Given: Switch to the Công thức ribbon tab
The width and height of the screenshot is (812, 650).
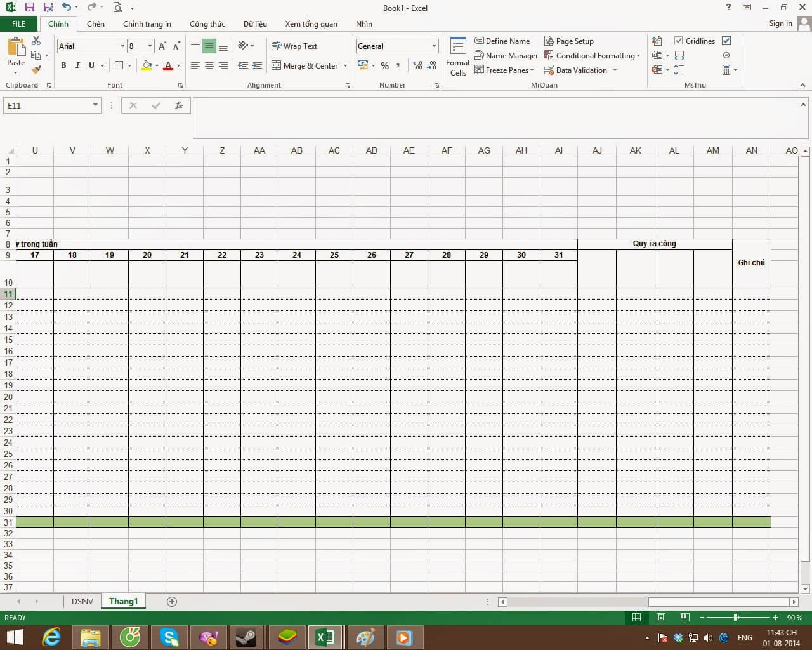Looking at the screenshot, I should 207,23.
